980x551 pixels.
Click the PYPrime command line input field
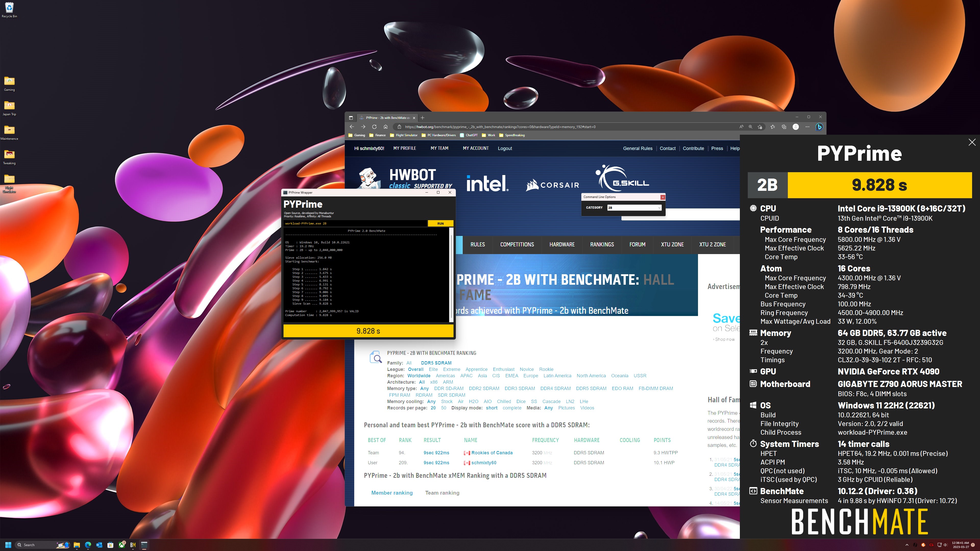click(355, 224)
